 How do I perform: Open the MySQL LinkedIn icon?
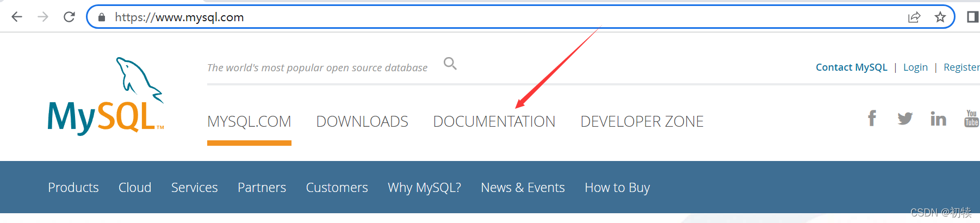tap(938, 119)
